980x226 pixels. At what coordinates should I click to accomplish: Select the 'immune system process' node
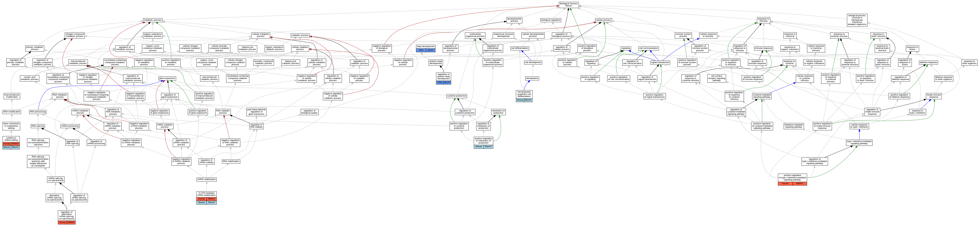coord(683,35)
